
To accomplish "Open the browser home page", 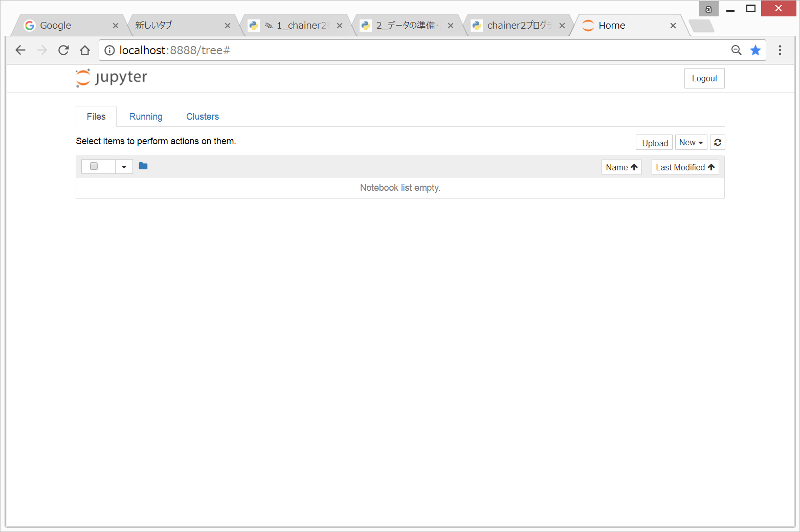I will coord(85,50).
